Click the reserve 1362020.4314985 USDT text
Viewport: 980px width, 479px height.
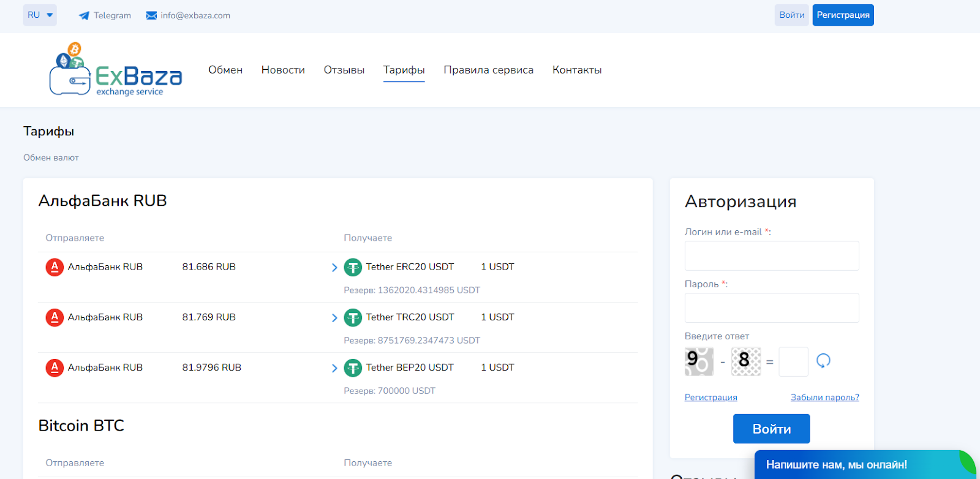412,290
